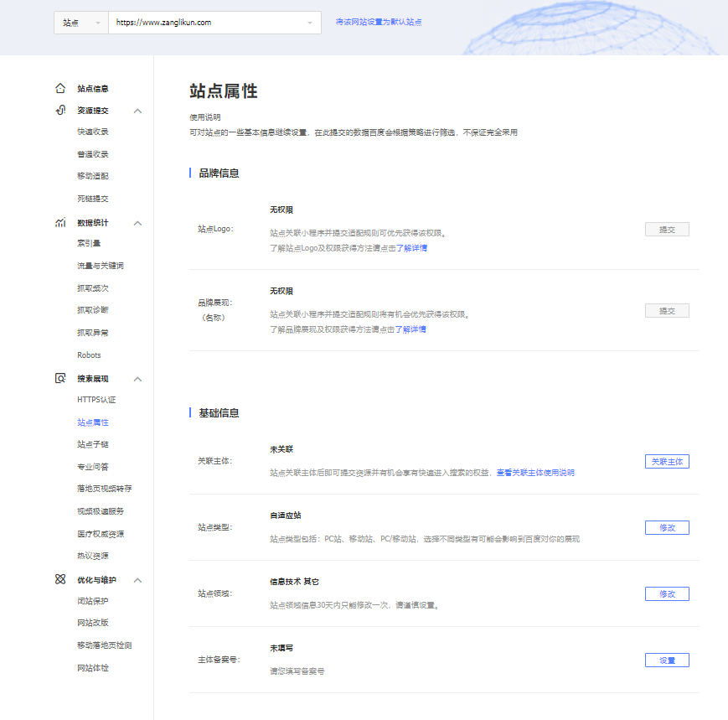Screen dimensions: 728x720
Task: Click the 关联主体 button
Action: point(667,462)
